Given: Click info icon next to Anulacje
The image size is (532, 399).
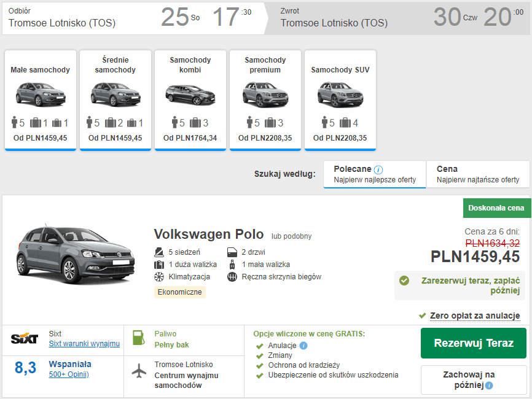Looking at the screenshot, I should click(303, 346).
